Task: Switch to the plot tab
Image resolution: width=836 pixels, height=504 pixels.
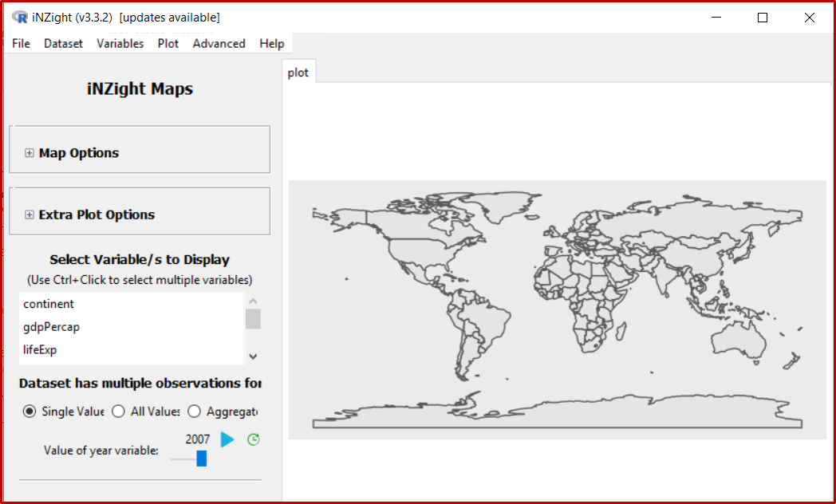Action: tap(298, 72)
